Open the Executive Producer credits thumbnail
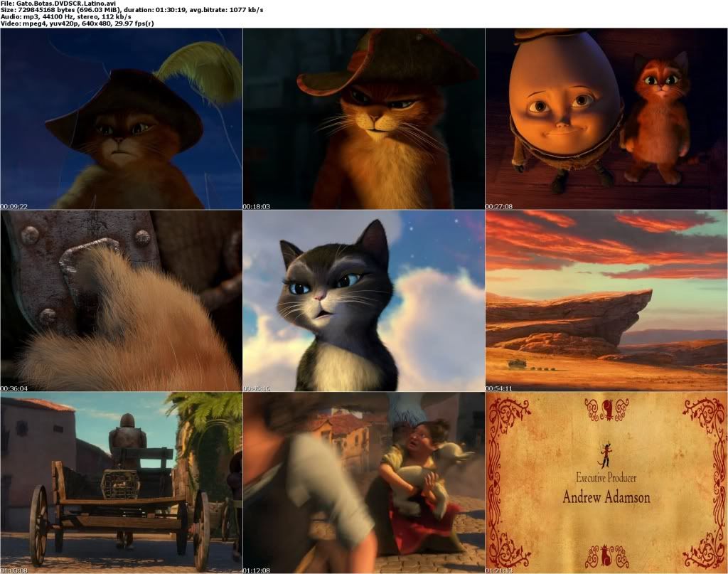 tap(606, 482)
